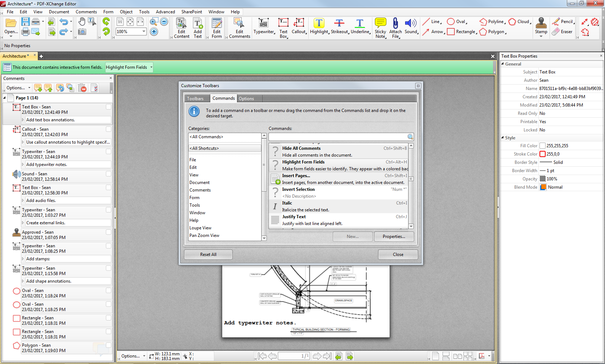Tick checkbox for Oval 1:18:24 PM comment

[108, 291]
